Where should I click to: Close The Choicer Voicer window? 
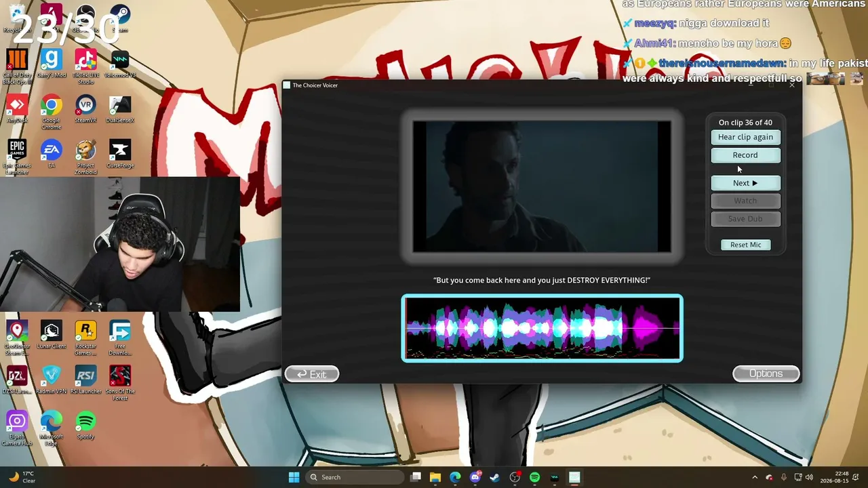(x=791, y=85)
